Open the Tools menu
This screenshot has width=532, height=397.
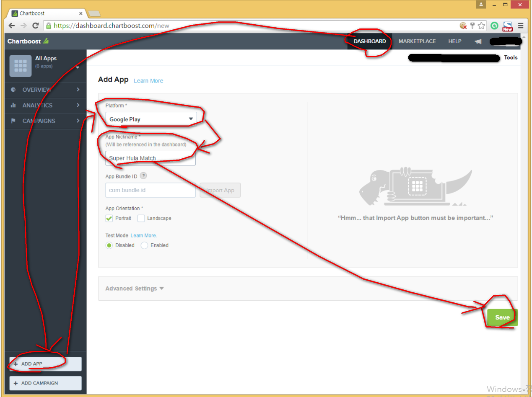coord(511,58)
